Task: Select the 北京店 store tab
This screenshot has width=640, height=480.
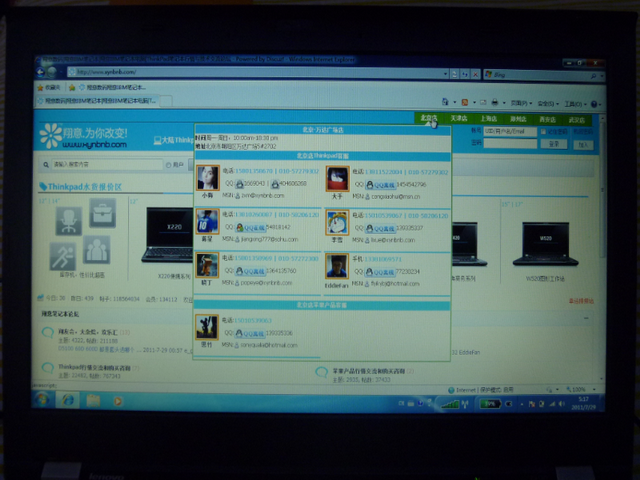Action: click(x=429, y=119)
